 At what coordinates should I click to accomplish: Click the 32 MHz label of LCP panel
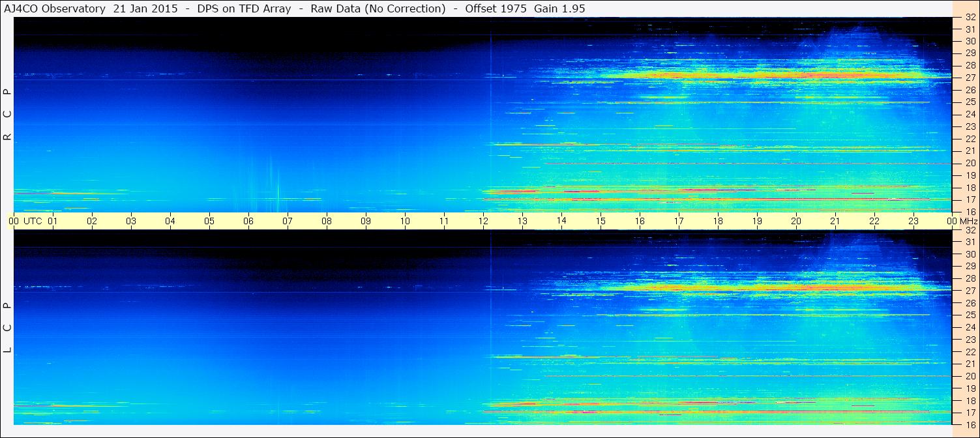[x=970, y=230]
